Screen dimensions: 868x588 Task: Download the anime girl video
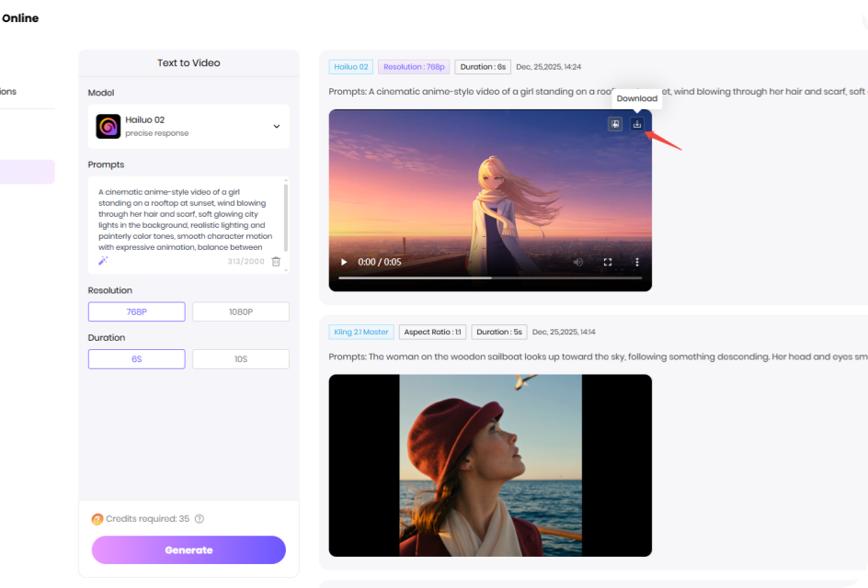point(637,124)
